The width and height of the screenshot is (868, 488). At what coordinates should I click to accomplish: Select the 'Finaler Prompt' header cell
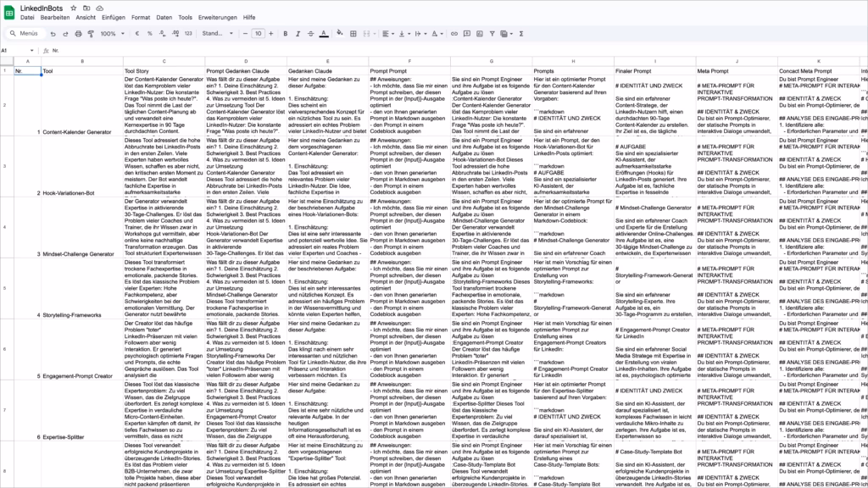(655, 71)
